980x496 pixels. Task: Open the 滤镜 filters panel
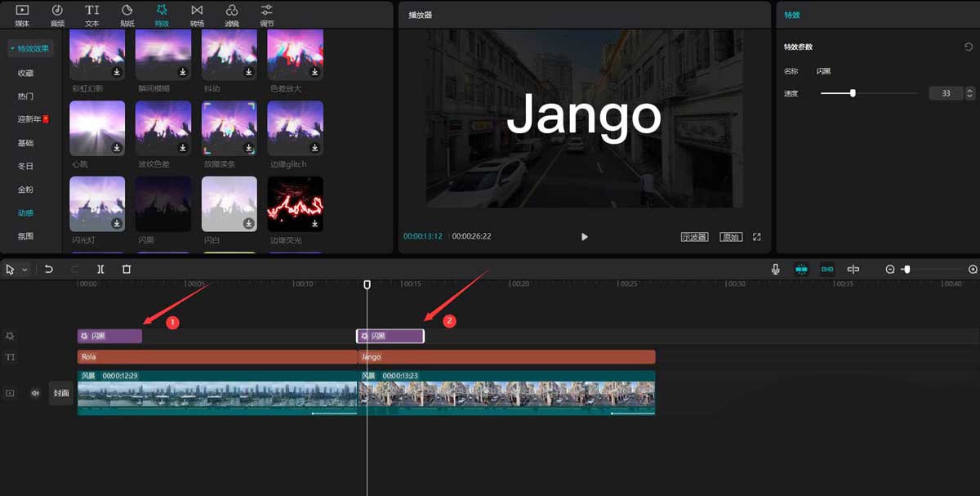(x=232, y=14)
